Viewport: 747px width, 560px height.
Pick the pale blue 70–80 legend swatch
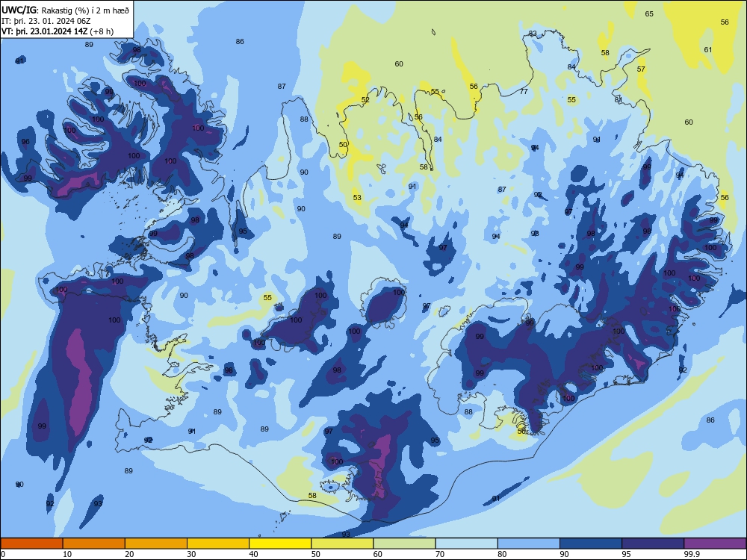point(466,544)
